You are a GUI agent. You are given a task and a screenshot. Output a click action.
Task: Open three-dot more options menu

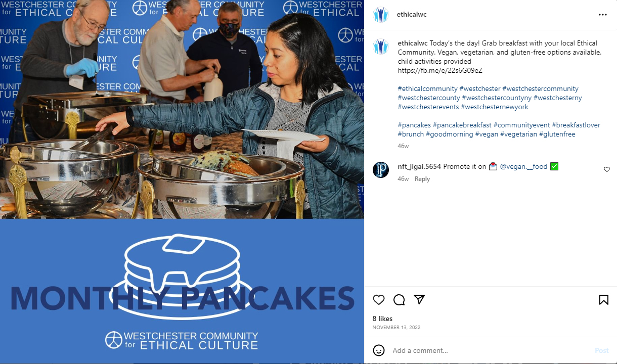click(x=603, y=15)
